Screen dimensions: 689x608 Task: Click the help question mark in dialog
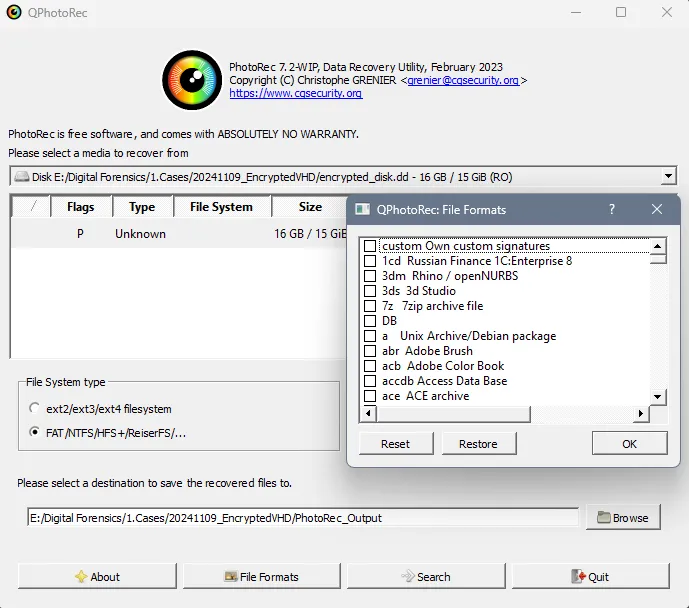click(612, 210)
